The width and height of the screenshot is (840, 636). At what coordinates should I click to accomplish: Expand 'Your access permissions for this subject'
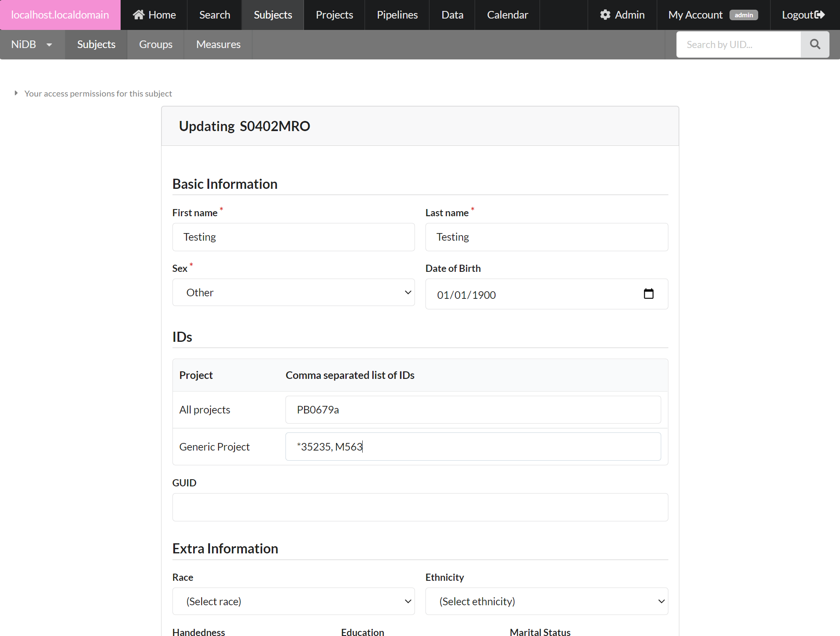point(98,93)
